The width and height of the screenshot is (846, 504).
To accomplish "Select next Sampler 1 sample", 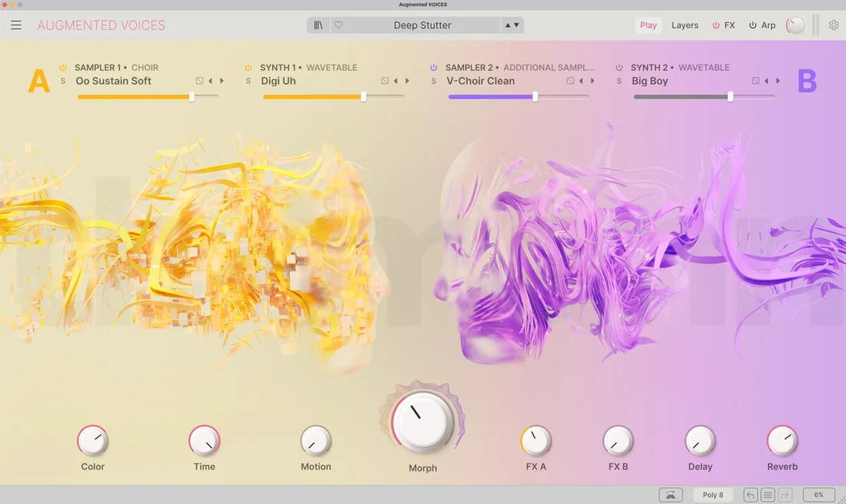I will point(222,81).
